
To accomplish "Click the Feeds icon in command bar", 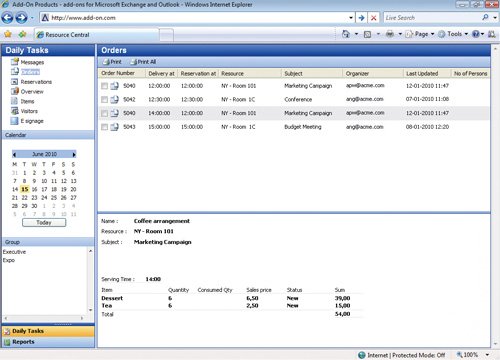I will tap(367, 34).
